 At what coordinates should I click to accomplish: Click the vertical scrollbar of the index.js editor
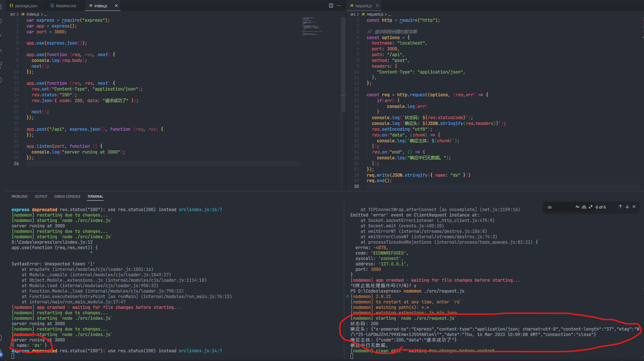(x=343, y=64)
